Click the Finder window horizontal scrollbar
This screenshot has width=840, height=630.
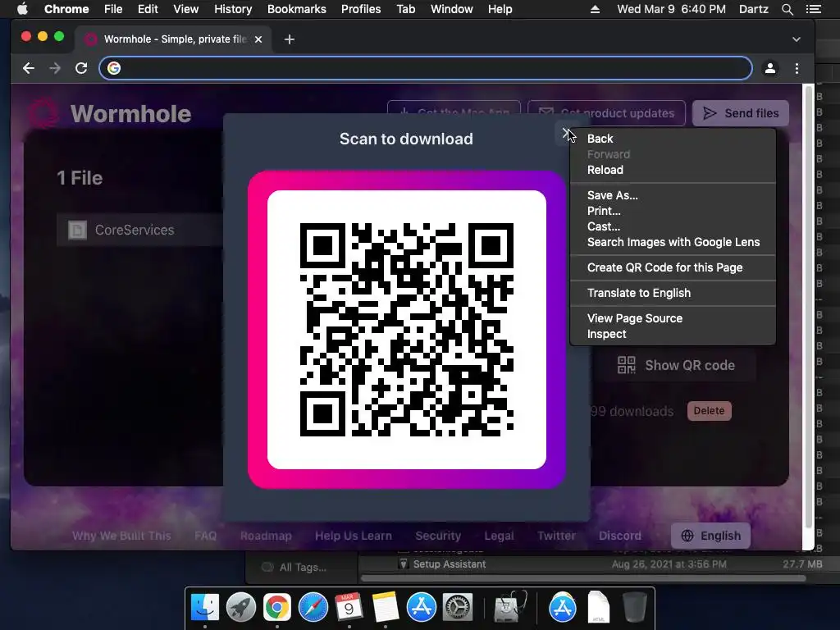(583, 578)
